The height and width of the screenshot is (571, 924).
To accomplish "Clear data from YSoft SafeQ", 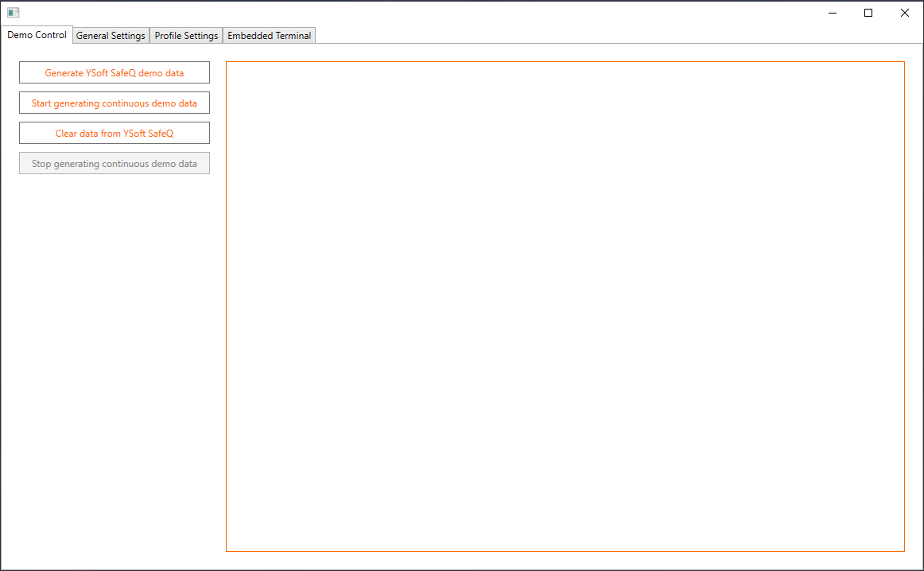I will point(115,134).
